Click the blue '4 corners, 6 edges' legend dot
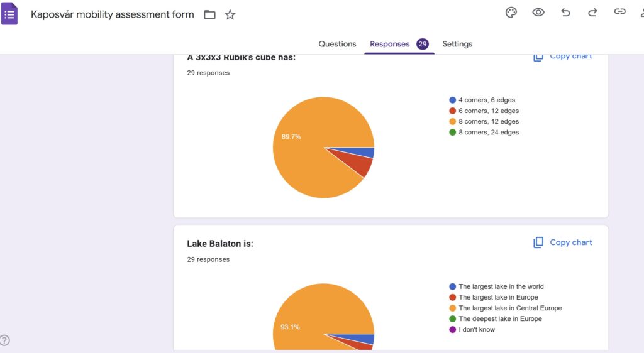The width and height of the screenshot is (644, 353). coord(452,100)
